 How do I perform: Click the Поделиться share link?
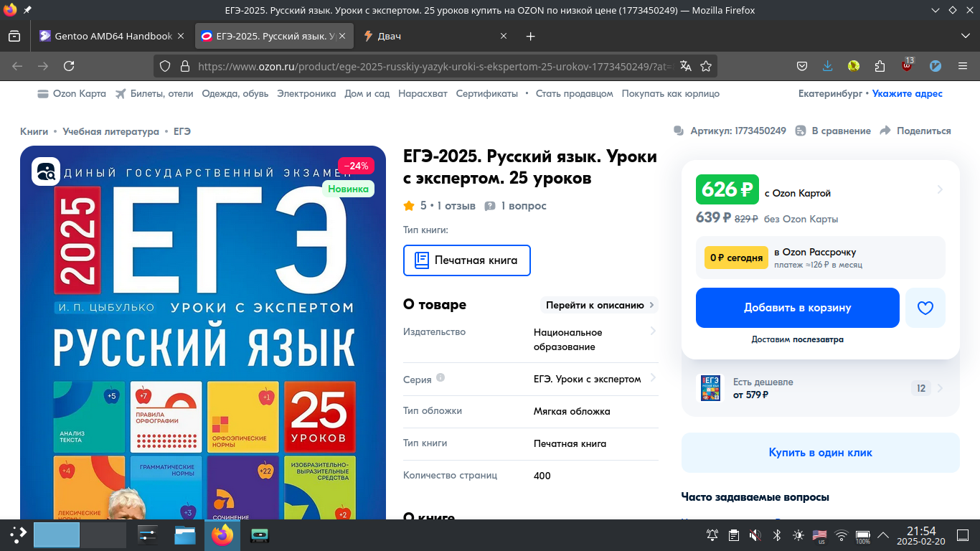pos(915,131)
